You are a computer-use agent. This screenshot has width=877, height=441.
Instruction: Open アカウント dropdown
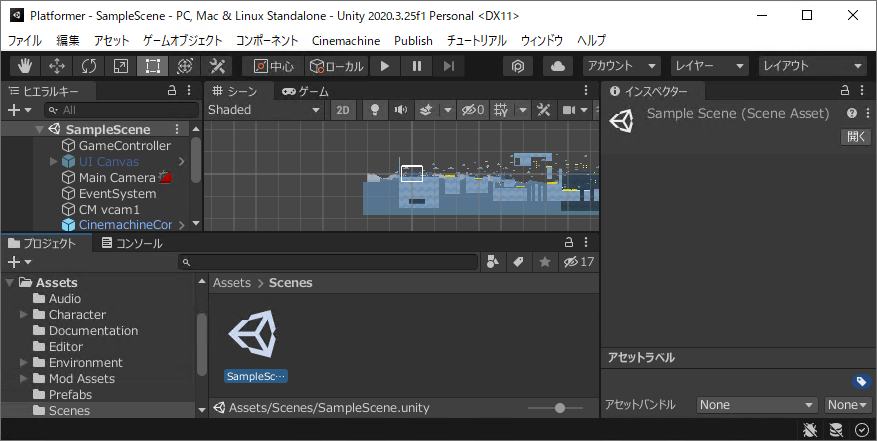tap(621, 66)
